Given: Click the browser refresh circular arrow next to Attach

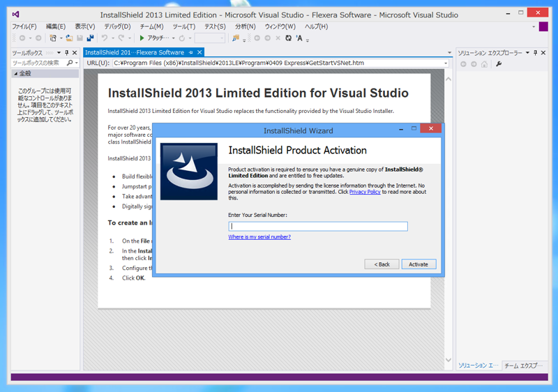Looking at the screenshot, I should tap(182, 38).
